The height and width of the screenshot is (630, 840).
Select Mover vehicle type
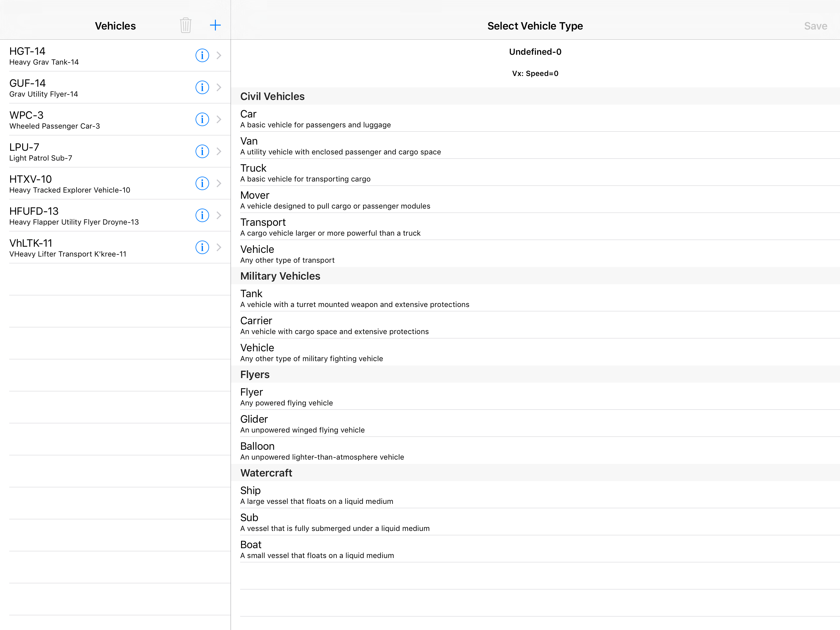coord(535,200)
